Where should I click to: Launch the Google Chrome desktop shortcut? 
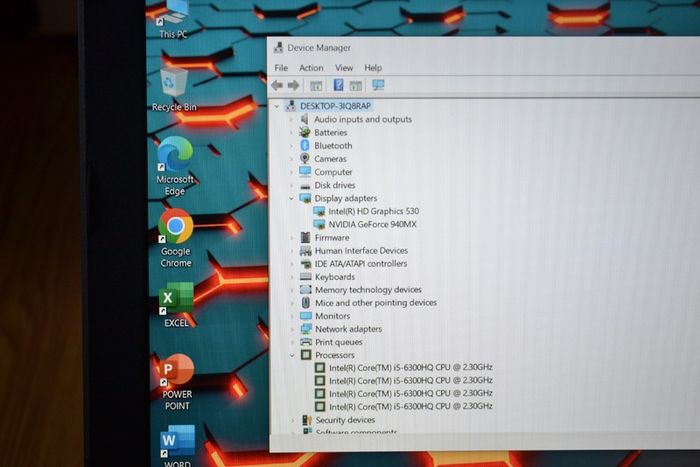point(175,238)
